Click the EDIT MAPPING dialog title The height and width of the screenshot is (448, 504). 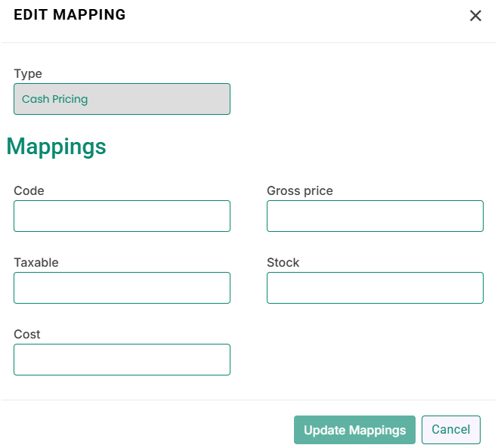70,15
